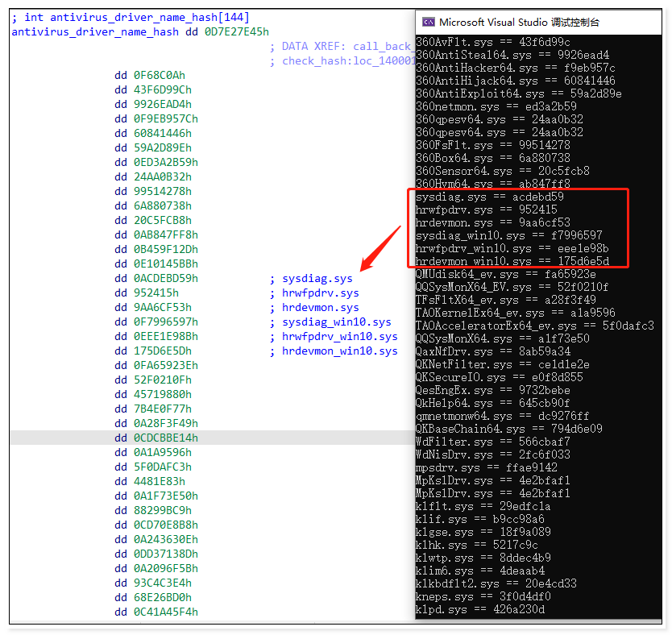Click the antivirus_driver_name_hash label
Screen dimensions: 672x635
(95, 32)
